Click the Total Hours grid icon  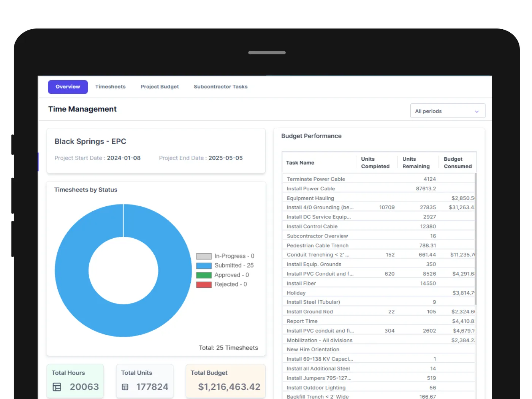(56, 387)
